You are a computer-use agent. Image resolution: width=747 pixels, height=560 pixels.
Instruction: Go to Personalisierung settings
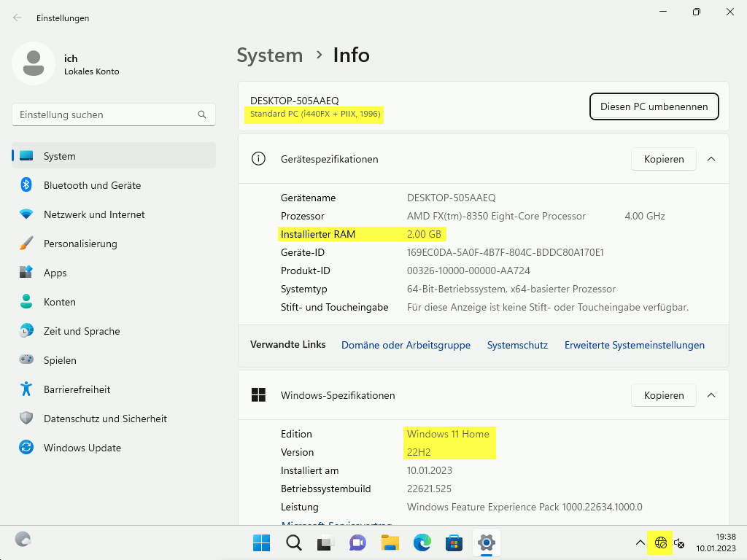pyautogui.click(x=114, y=244)
